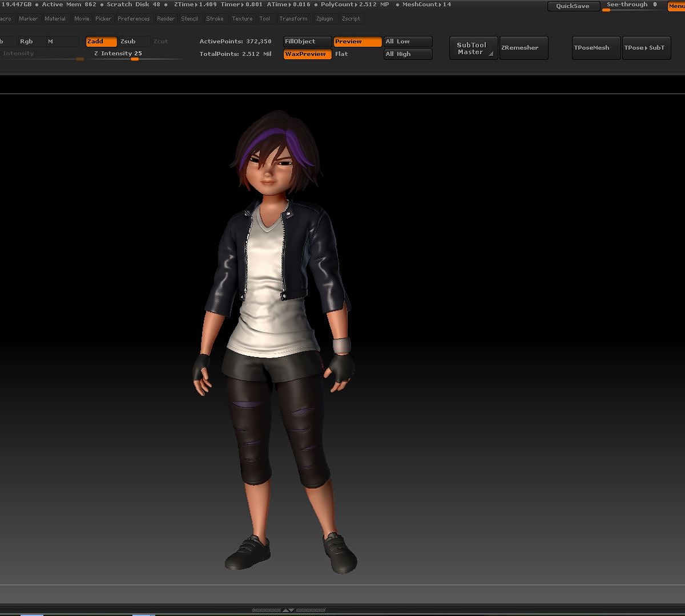
Task: Open the Transform menu
Action: [x=293, y=19]
